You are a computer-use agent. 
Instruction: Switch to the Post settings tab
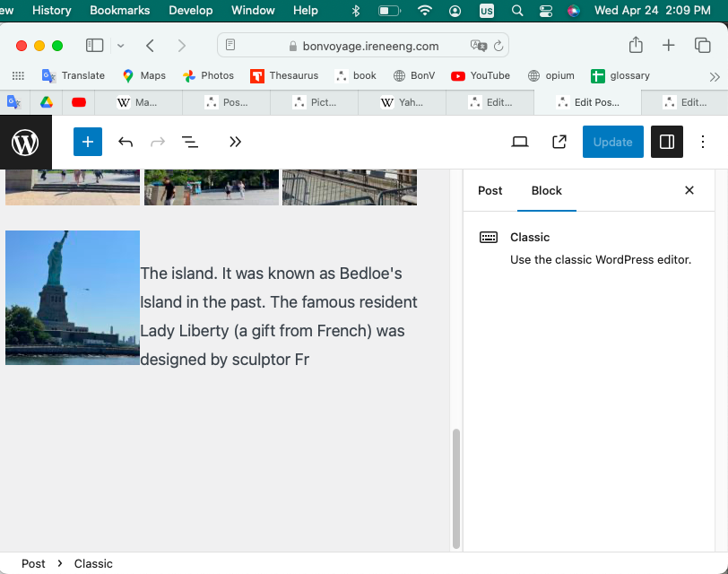pos(490,190)
